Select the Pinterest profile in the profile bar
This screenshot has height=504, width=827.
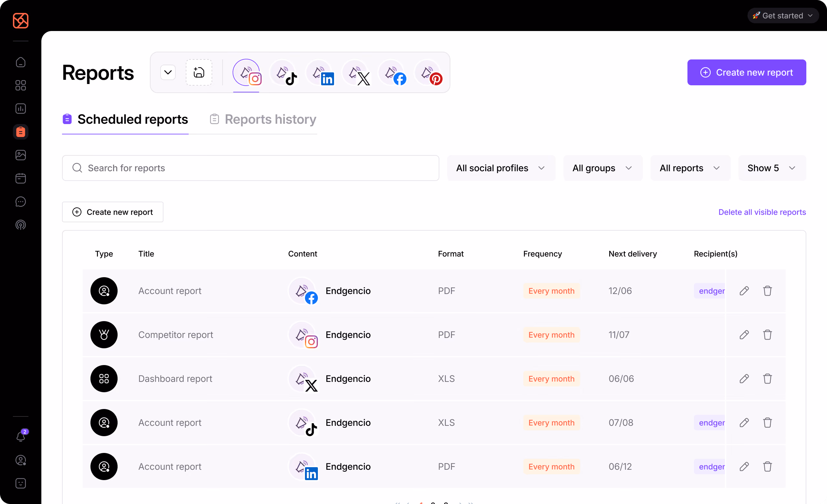tap(429, 73)
